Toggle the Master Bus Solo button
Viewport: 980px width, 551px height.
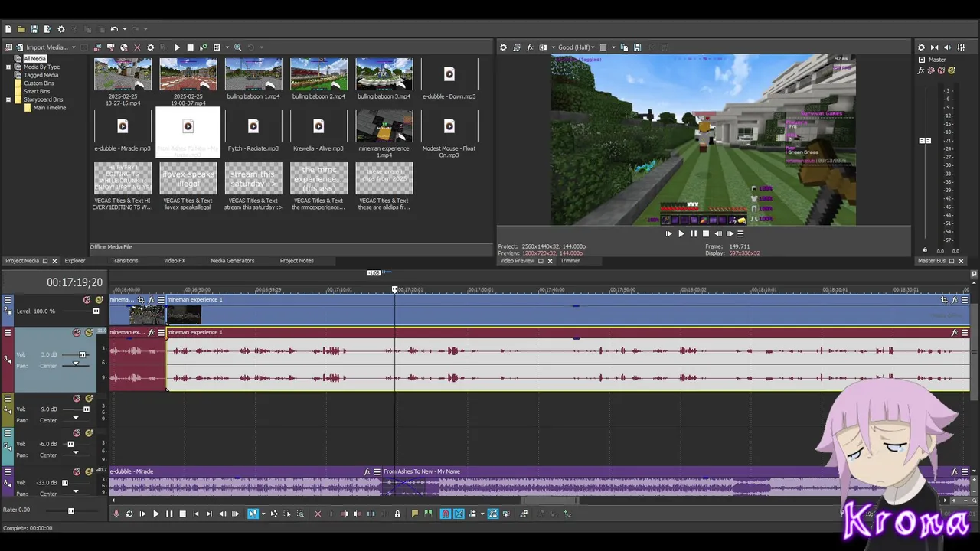coord(952,70)
